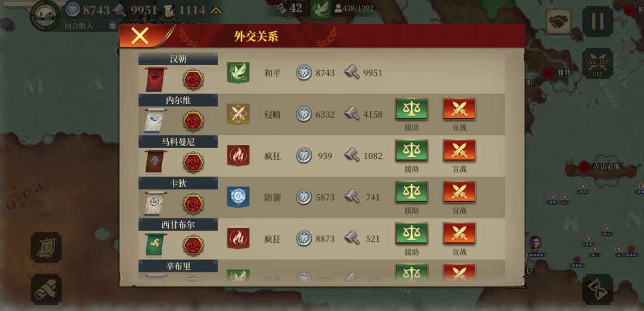Click the hourglass end turn button
The image size is (644, 311).
(x=597, y=289)
